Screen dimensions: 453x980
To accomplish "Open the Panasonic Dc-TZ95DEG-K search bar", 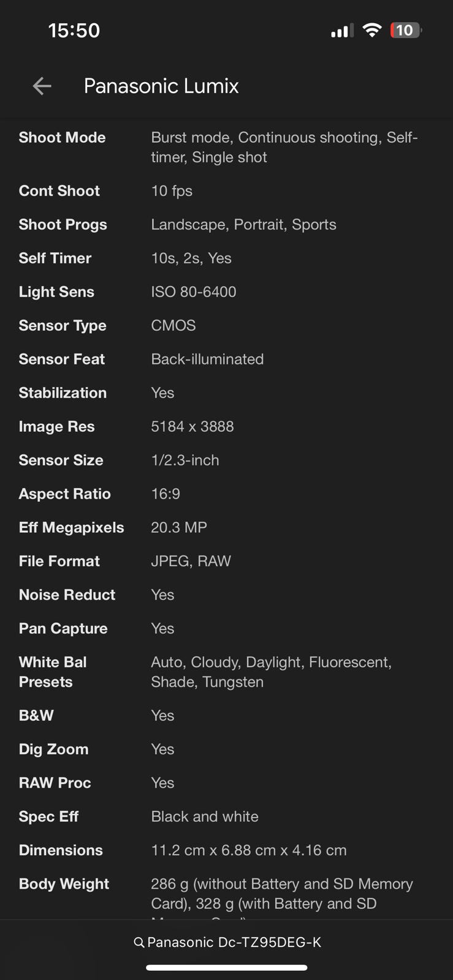I will pyautogui.click(x=227, y=943).
